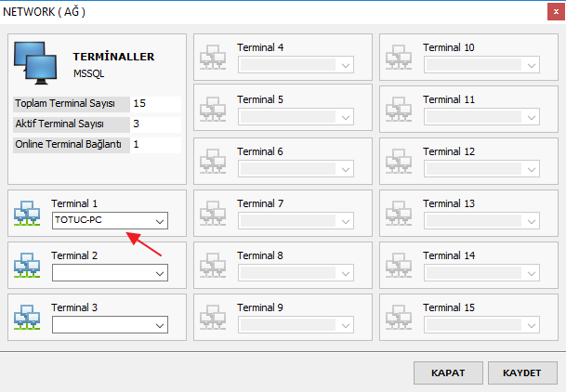Screen dimensions: 566x392
Task: Click the TERMİNALLER dual-monitor icon
Action: [x=35, y=63]
